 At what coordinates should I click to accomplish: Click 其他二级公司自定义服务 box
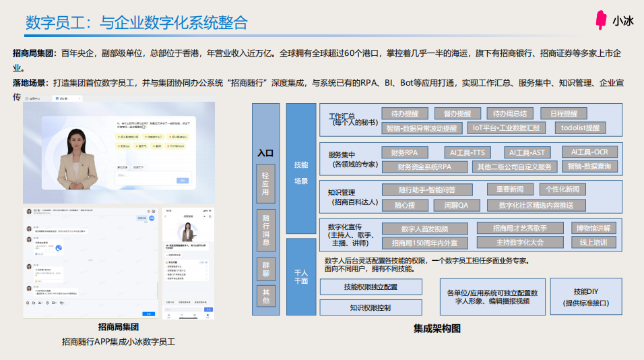515,167
